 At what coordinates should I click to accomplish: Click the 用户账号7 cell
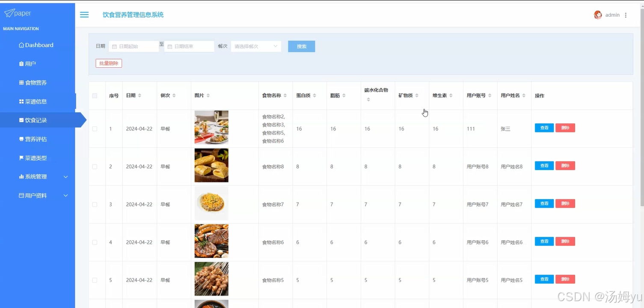(x=478, y=204)
